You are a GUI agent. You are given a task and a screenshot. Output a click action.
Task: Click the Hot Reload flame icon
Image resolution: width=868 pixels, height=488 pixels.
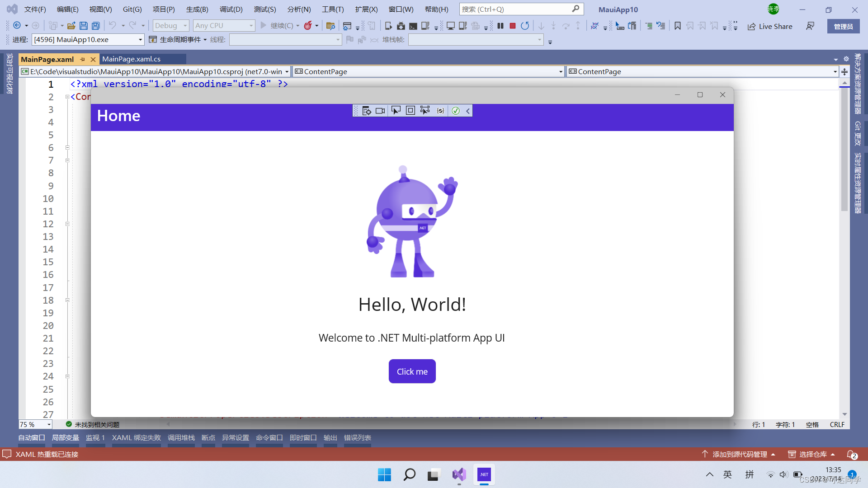pyautogui.click(x=308, y=26)
